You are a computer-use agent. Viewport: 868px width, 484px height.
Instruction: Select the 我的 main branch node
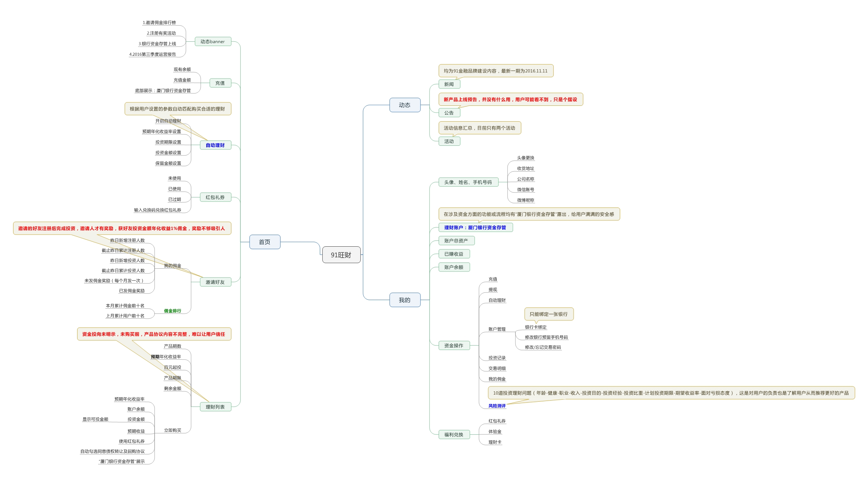[x=405, y=300]
